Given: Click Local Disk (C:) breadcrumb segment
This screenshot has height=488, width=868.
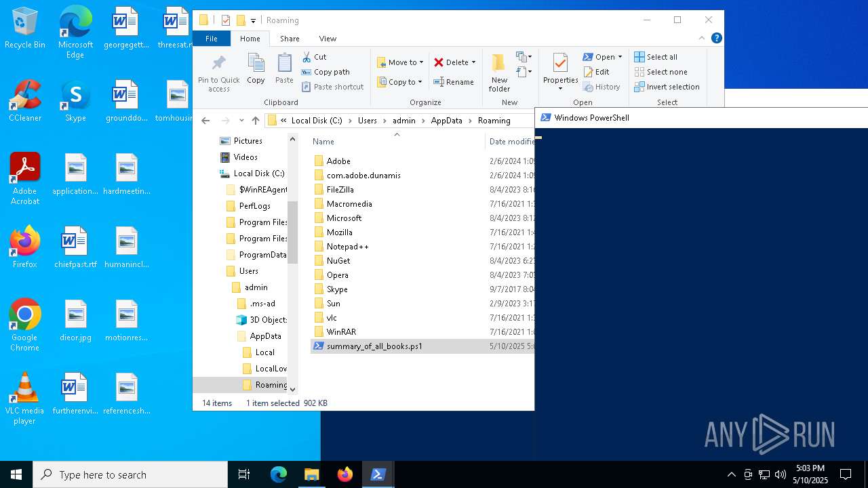Looking at the screenshot, I should [317, 121].
